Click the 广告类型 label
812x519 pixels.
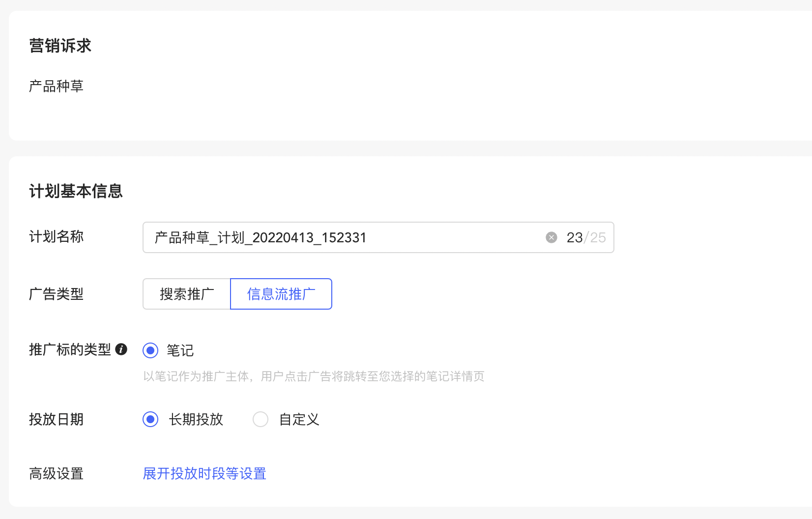click(x=56, y=294)
